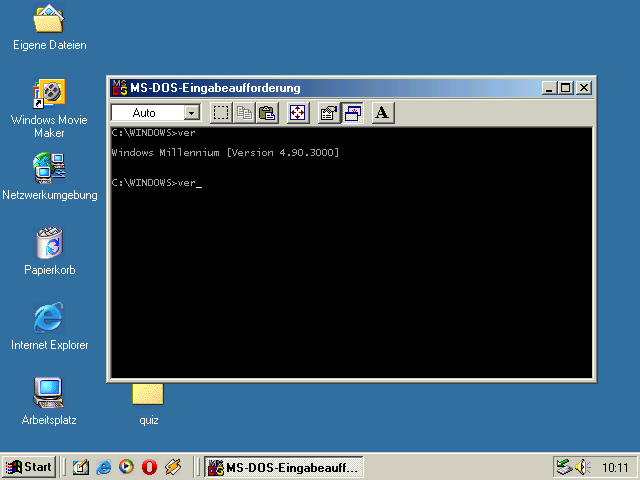The width and height of the screenshot is (640, 480).
Task: Click the first 'C:\WINDOWS>ver' line
Action: (153, 133)
